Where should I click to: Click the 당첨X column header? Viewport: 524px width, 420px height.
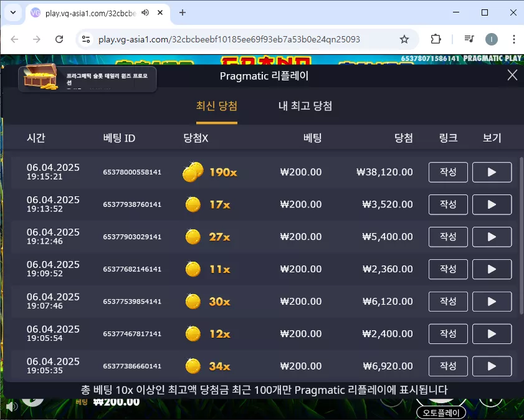tap(196, 138)
